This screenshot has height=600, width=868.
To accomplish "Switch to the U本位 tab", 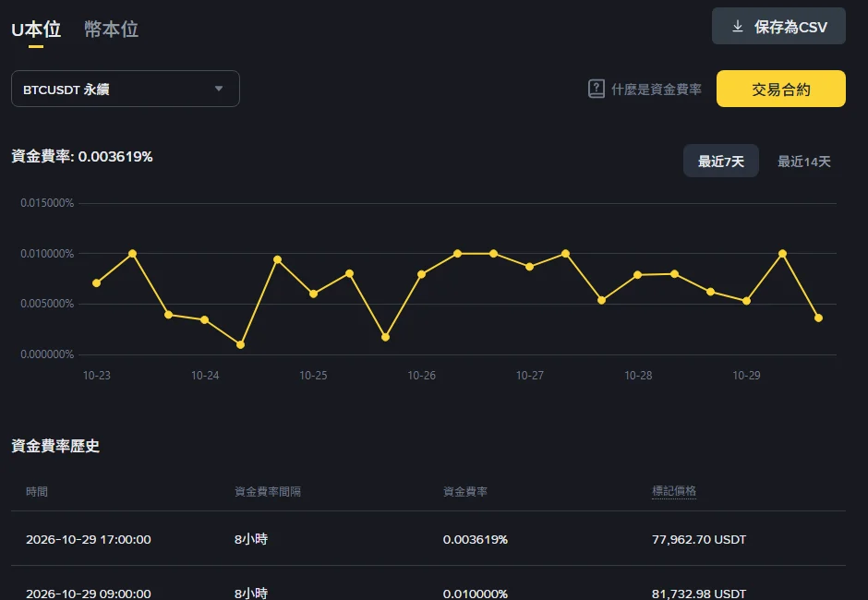I will tap(36, 29).
